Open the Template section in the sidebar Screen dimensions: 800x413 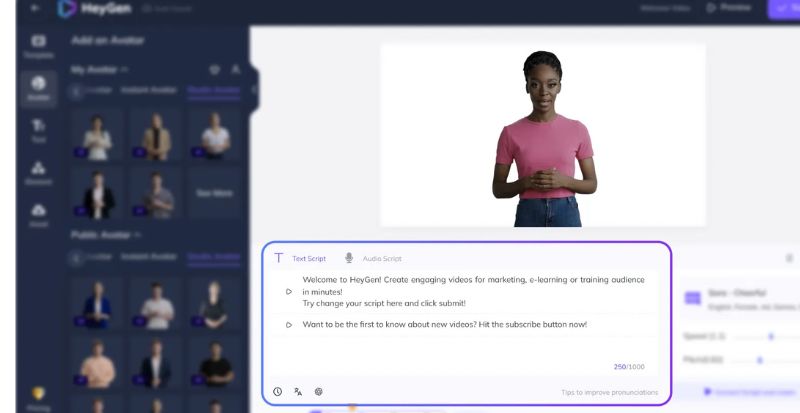click(39, 45)
